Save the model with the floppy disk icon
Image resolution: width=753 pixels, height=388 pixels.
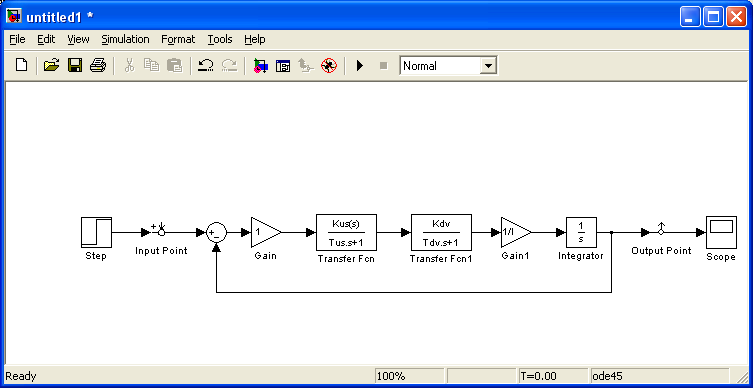74,65
